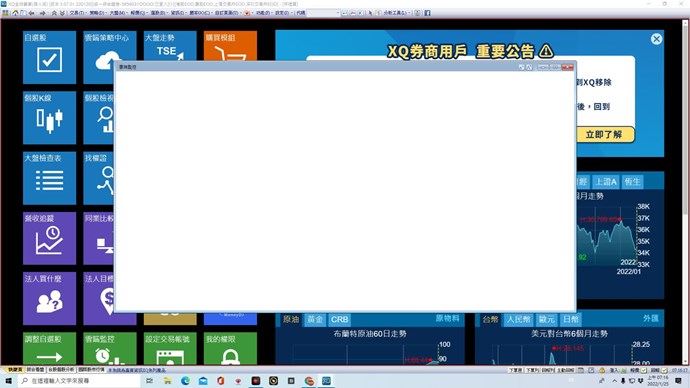This screenshot has height=388, width=690.
Task: Select the 台幣 currency tab
Action: coord(490,319)
